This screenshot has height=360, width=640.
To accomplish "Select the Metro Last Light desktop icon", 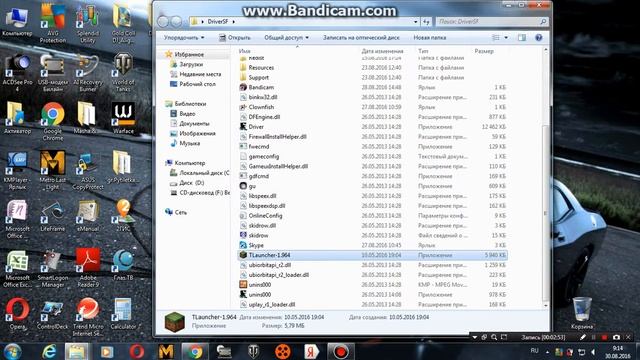I will coord(53,170).
